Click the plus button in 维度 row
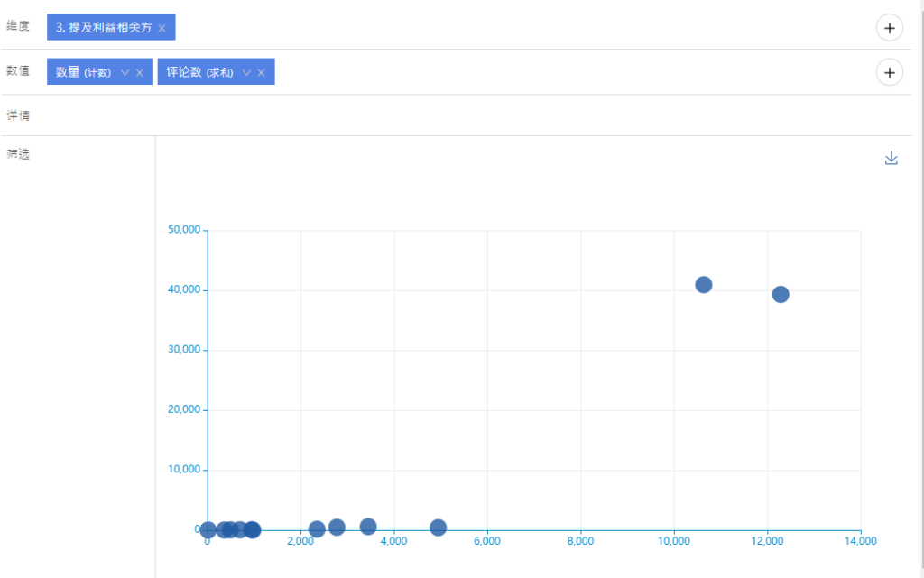 coord(890,28)
